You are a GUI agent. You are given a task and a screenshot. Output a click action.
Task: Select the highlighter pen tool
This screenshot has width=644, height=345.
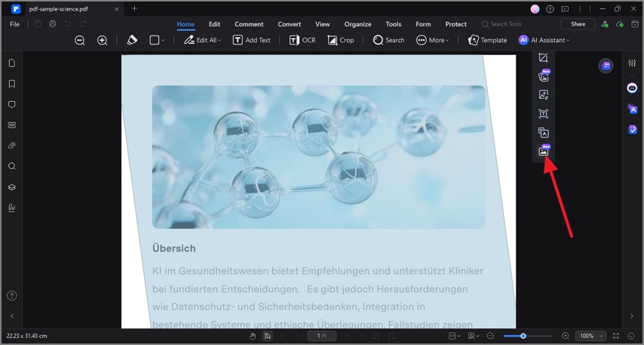[132, 40]
